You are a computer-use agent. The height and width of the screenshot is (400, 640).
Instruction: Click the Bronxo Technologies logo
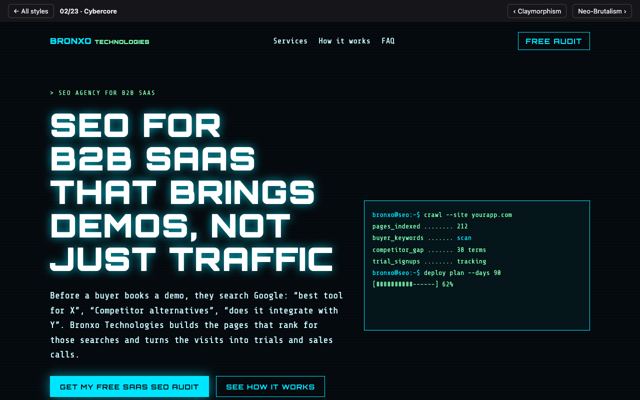(100, 41)
